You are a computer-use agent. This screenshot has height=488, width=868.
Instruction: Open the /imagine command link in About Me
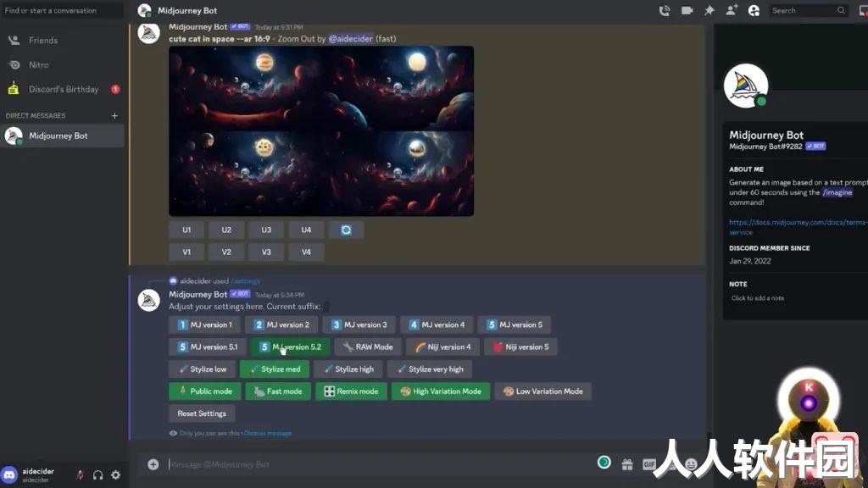pyautogui.click(x=837, y=192)
